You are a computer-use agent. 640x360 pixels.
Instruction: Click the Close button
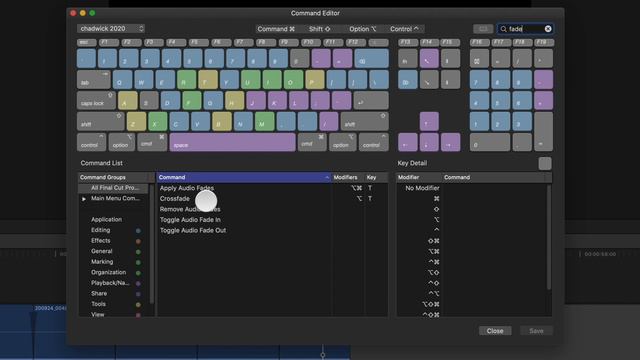coord(495,331)
